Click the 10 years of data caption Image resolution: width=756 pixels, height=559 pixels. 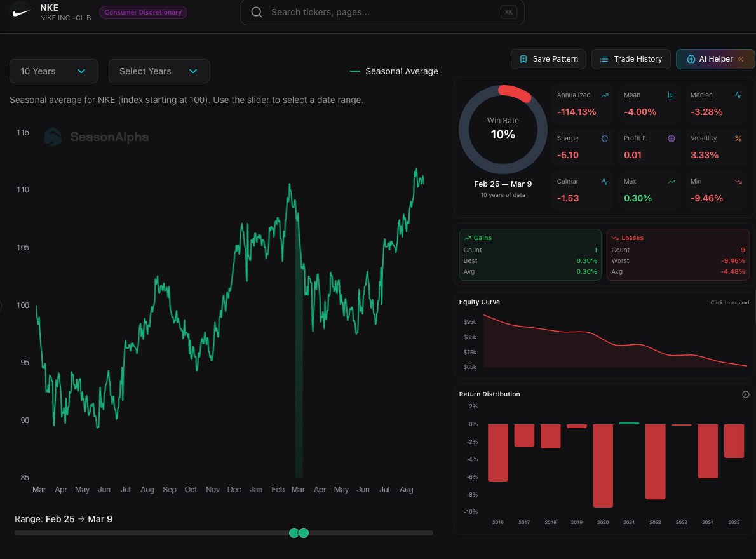503,195
